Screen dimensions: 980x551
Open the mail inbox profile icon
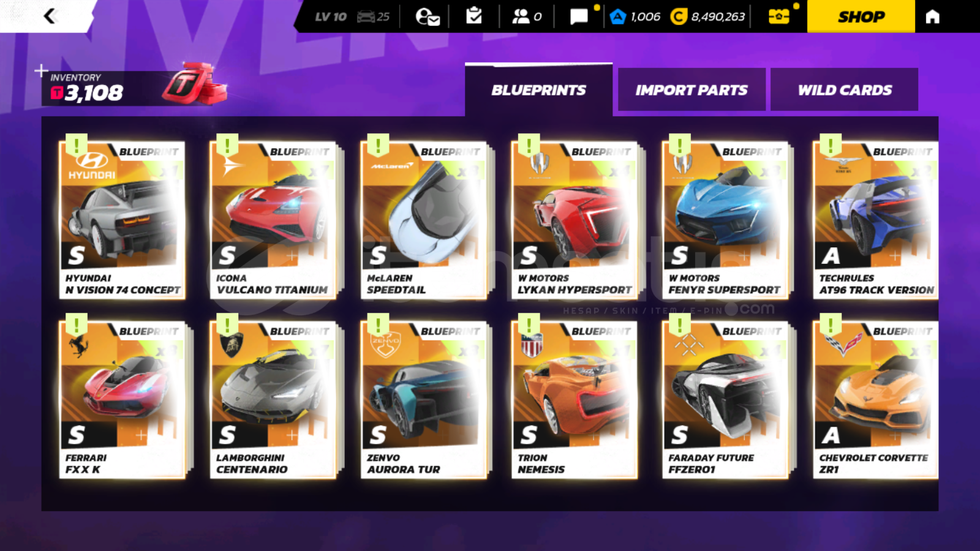click(427, 17)
